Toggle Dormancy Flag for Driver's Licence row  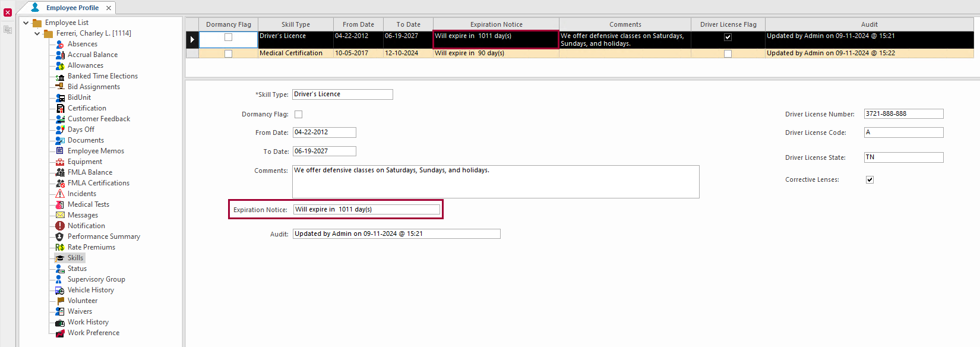228,37
